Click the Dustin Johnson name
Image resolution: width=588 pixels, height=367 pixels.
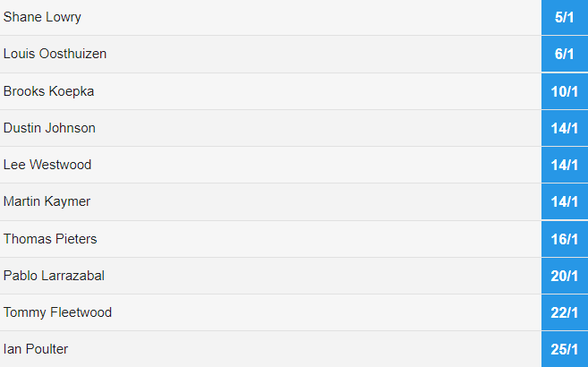[x=49, y=128]
